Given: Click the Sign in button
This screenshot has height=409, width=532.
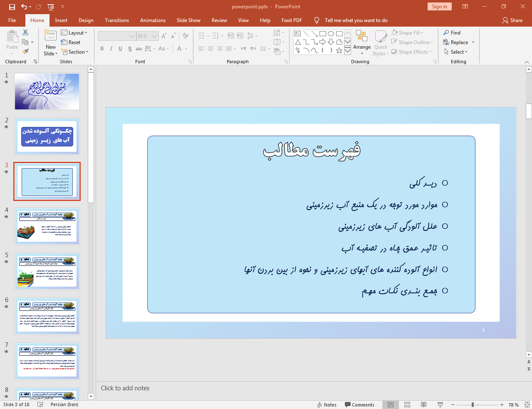Looking at the screenshot, I should click(439, 7).
